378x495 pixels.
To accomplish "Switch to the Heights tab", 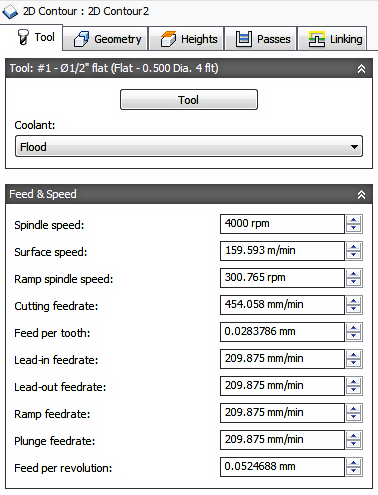I will pos(186,39).
